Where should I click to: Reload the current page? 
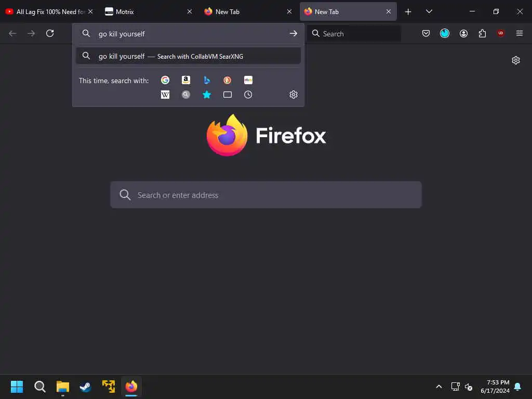click(x=50, y=33)
